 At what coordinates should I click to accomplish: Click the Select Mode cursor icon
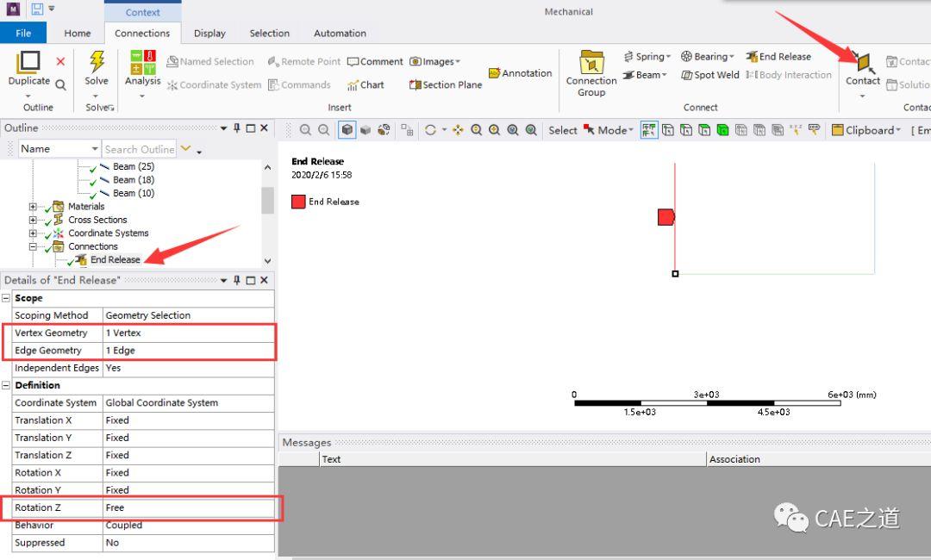589,129
